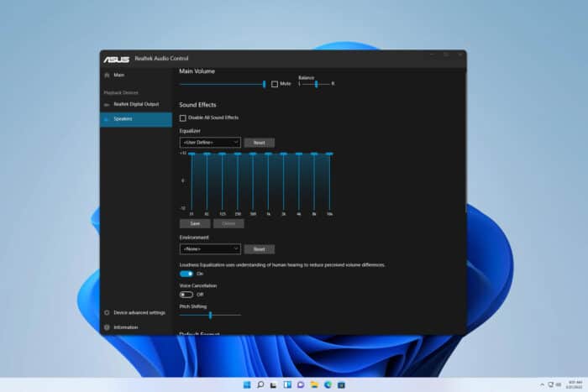Click the 62 Hz equalizer band slider
Viewport: 588px width, 392px height.
coord(207,182)
